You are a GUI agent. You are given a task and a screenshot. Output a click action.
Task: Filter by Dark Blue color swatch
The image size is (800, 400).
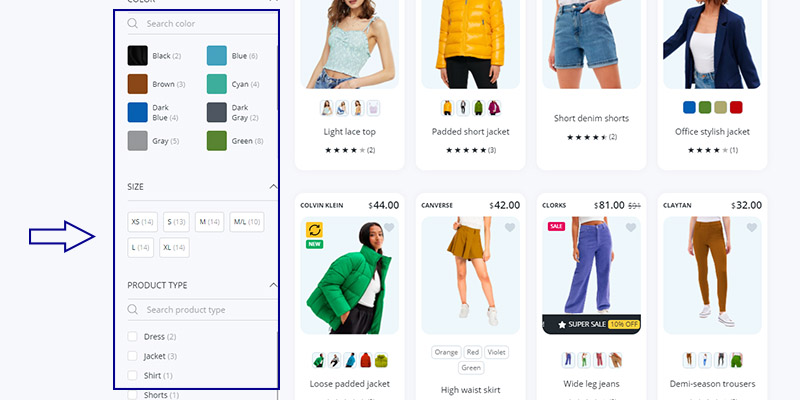pos(138,112)
